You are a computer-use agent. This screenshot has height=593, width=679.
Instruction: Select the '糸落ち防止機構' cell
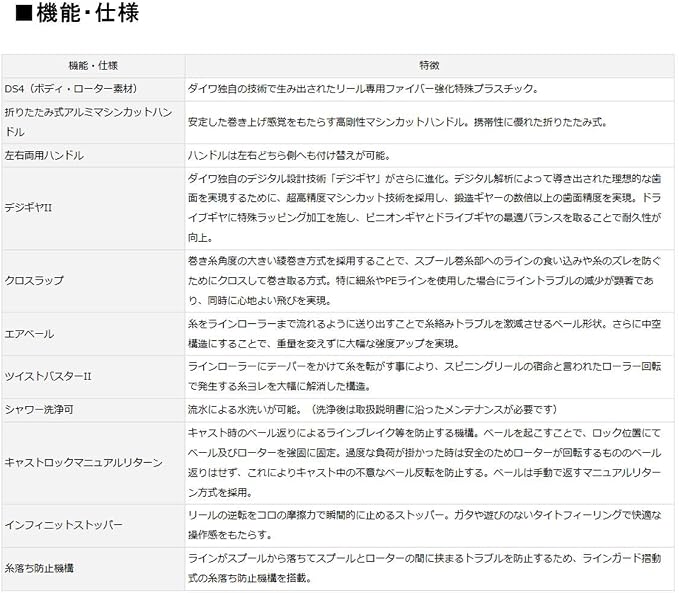pos(93,568)
